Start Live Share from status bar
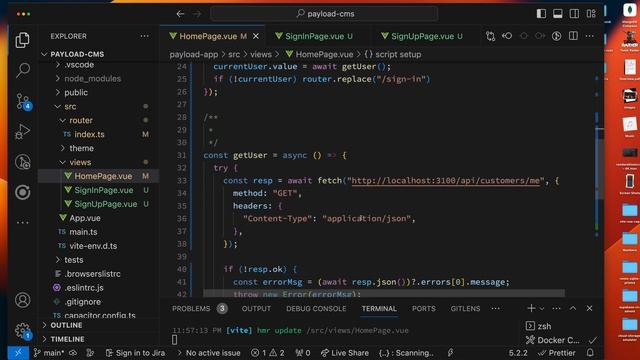640x360 pixels. [345, 353]
